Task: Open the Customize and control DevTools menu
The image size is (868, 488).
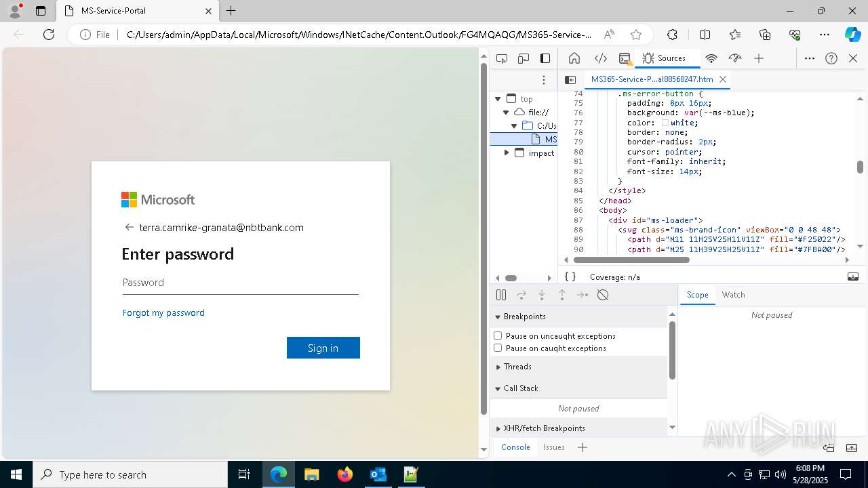Action: tap(809, 58)
